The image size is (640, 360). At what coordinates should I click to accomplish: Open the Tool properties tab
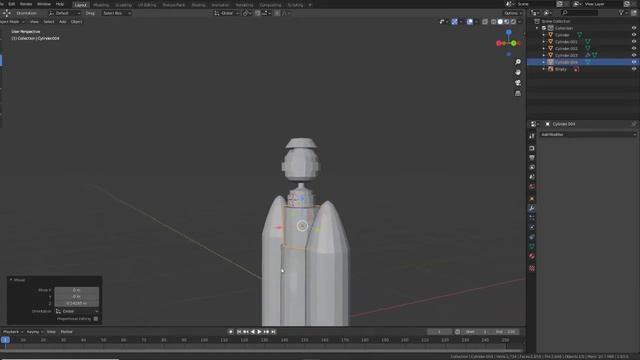pyautogui.click(x=531, y=136)
